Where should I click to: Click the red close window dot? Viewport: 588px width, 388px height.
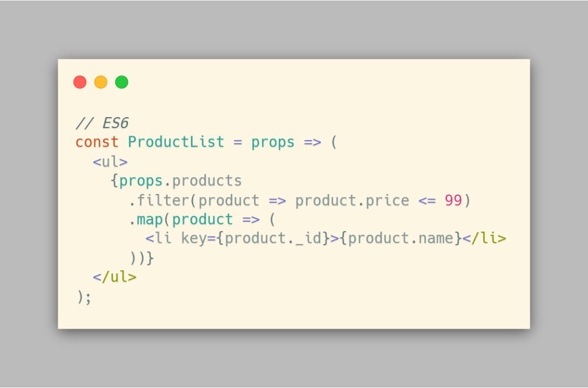pos(80,82)
